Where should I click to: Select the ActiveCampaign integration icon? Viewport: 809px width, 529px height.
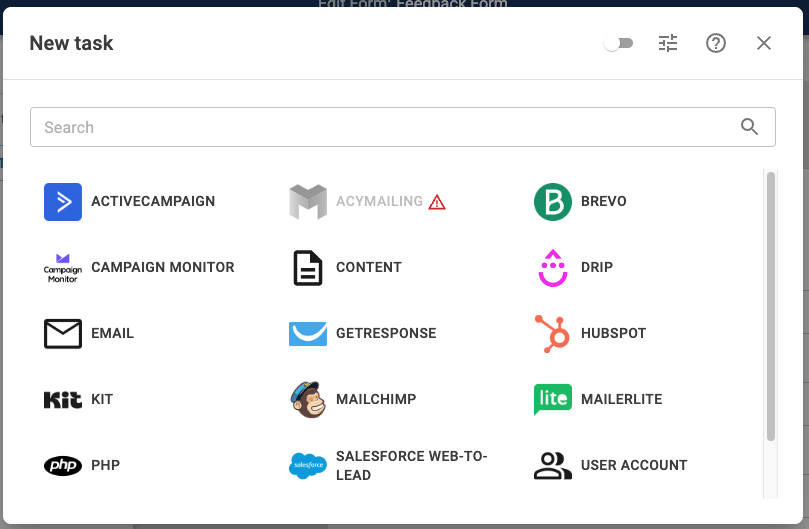click(62, 201)
